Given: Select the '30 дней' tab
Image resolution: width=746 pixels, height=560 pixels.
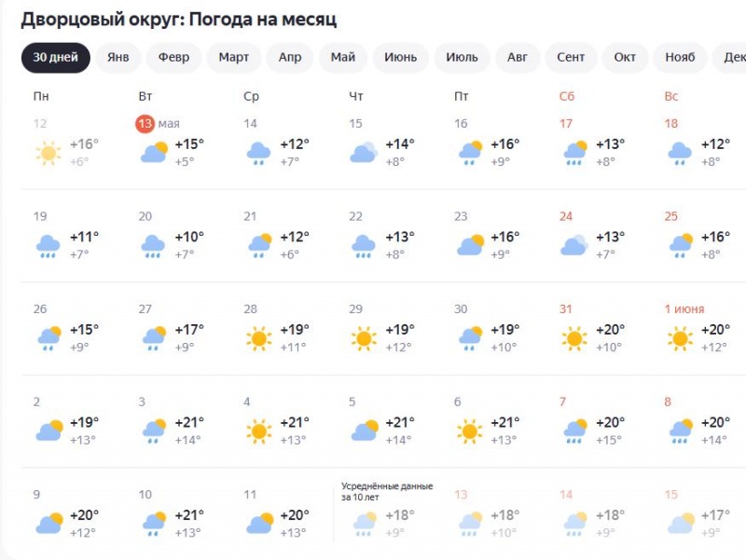Looking at the screenshot, I should (56, 58).
